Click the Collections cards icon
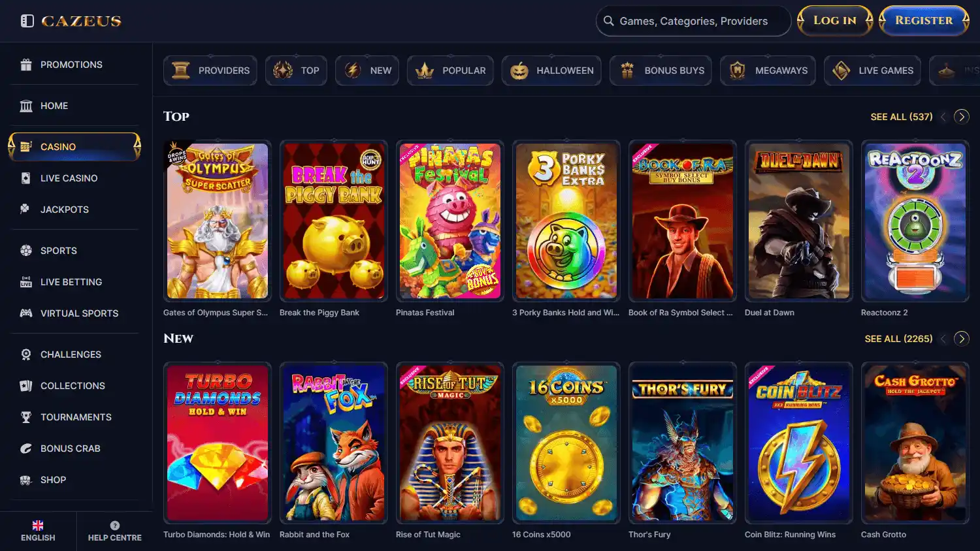 (x=26, y=386)
